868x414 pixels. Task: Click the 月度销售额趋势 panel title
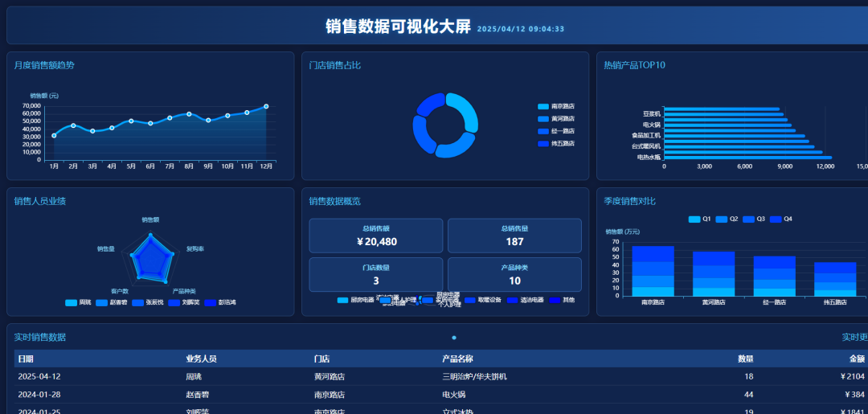click(44, 65)
